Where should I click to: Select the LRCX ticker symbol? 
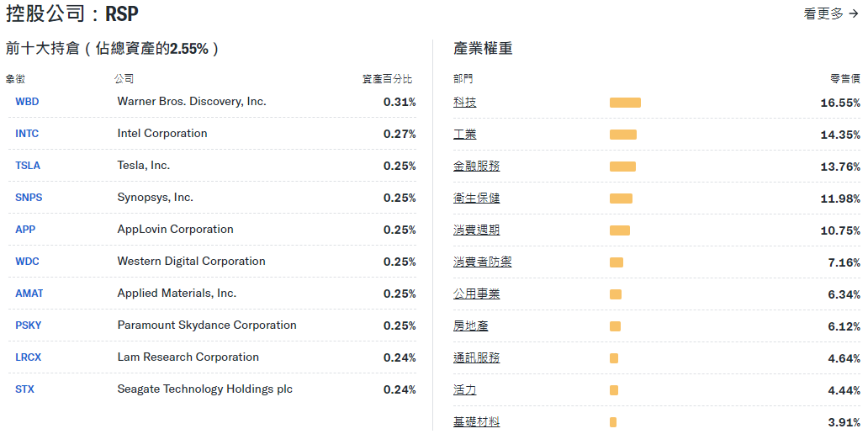click(28, 357)
